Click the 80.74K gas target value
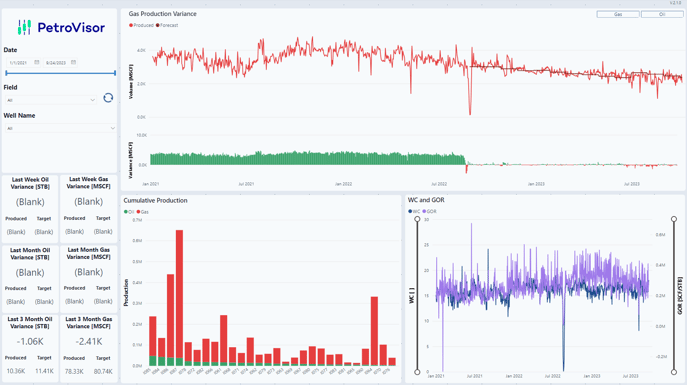This screenshot has height=385, width=687. click(x=103, y=371)
